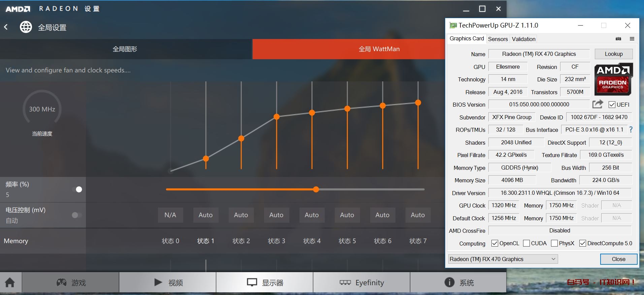Tick the CUDA checkbox
The width and height of the screenshot is (644, 295).
[526, 243]
